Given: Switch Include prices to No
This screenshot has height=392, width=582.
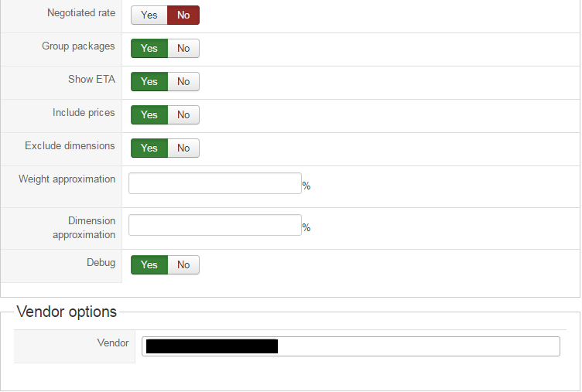Looking at the screenshot, I should (x=183, y=115).
